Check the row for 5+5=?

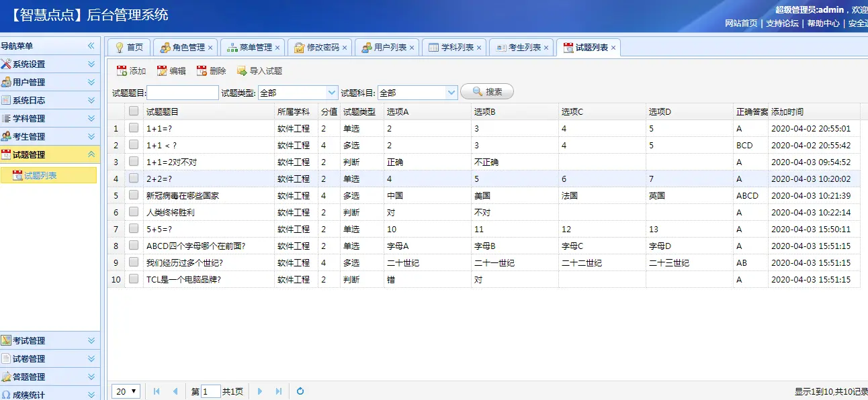point(134,228)
